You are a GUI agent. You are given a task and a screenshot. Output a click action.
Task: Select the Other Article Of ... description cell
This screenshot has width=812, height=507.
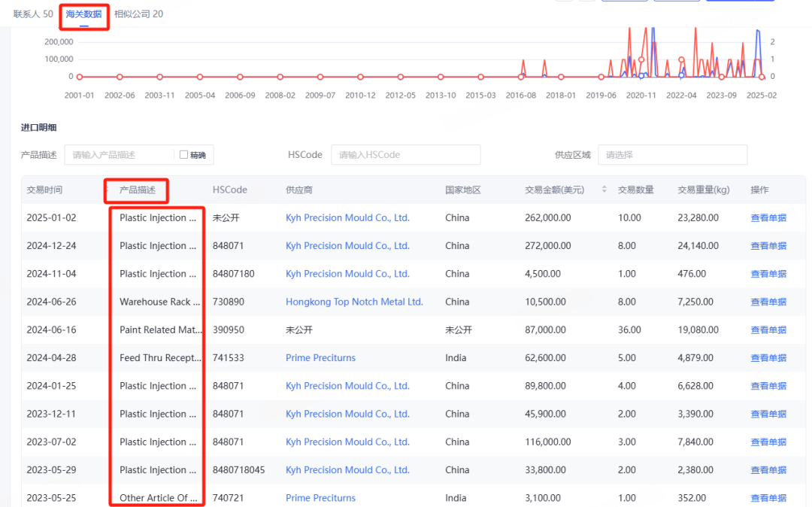158,497
